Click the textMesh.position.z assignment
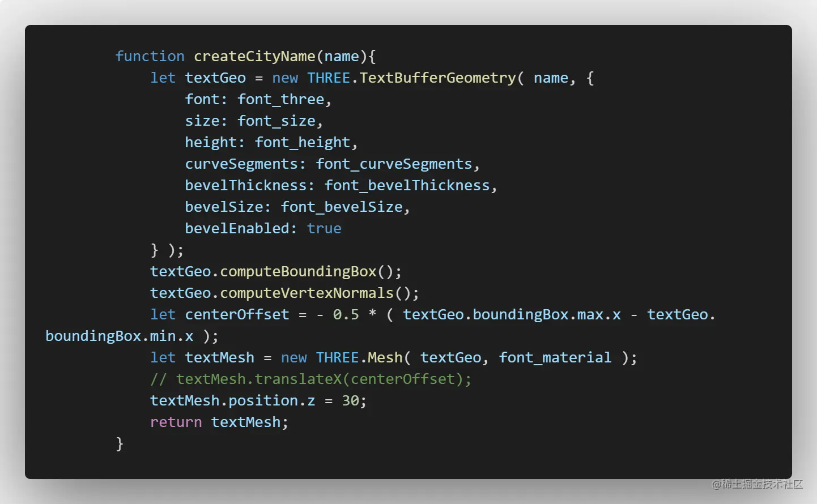Screen dimensions: 817x504 point(258,400)
